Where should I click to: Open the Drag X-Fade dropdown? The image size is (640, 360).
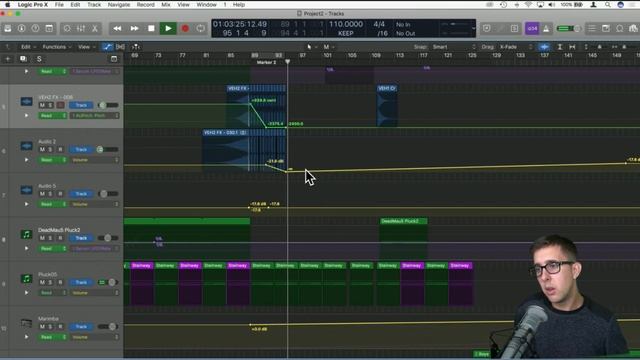point(516,47)
